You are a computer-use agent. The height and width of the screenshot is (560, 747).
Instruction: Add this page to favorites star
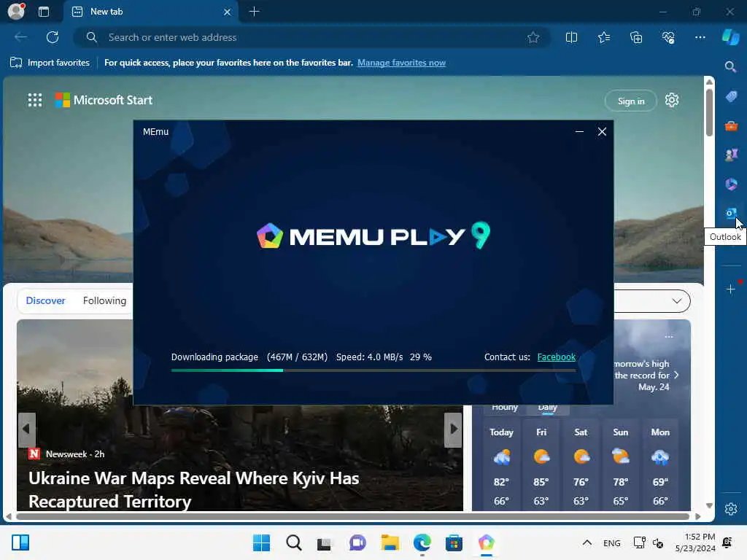pyautogui.click(x=533, y=37)
